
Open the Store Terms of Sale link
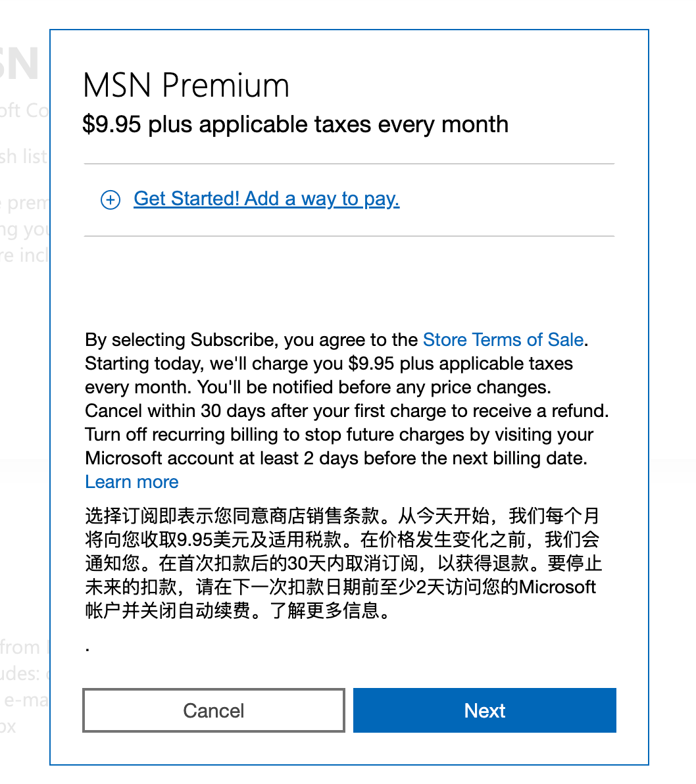click(x=503, y=339)
